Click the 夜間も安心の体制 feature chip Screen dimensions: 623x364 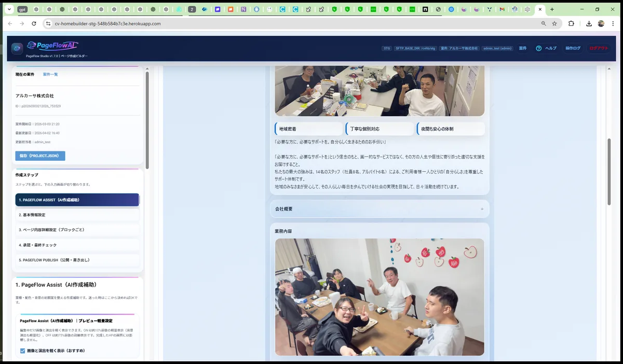point(451,129)
